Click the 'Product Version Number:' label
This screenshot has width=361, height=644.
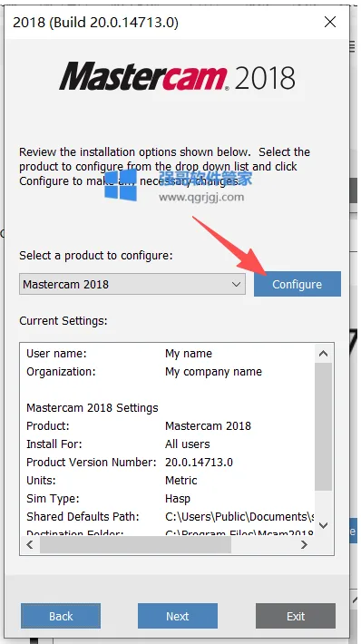[92, 462]
